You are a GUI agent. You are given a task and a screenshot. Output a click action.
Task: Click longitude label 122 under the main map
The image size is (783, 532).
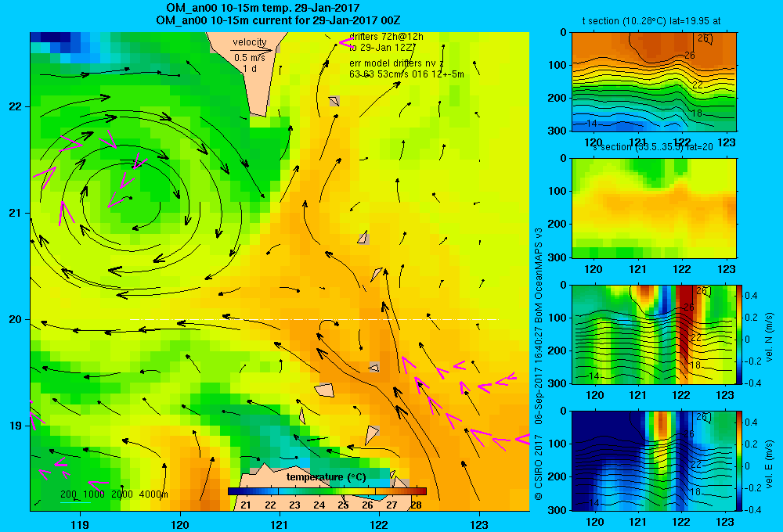click(x=379, y=524)
